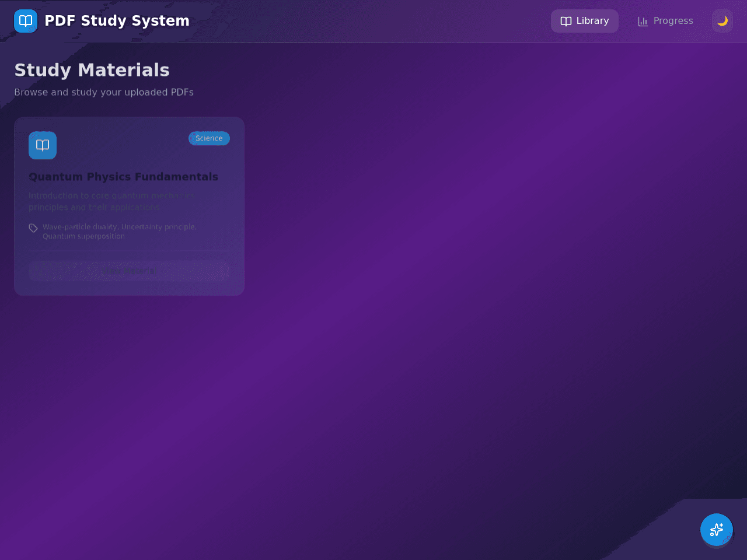The image size is (747, 560).
Task: Select the Quantum Physics material card
Action: pos(129,206)
